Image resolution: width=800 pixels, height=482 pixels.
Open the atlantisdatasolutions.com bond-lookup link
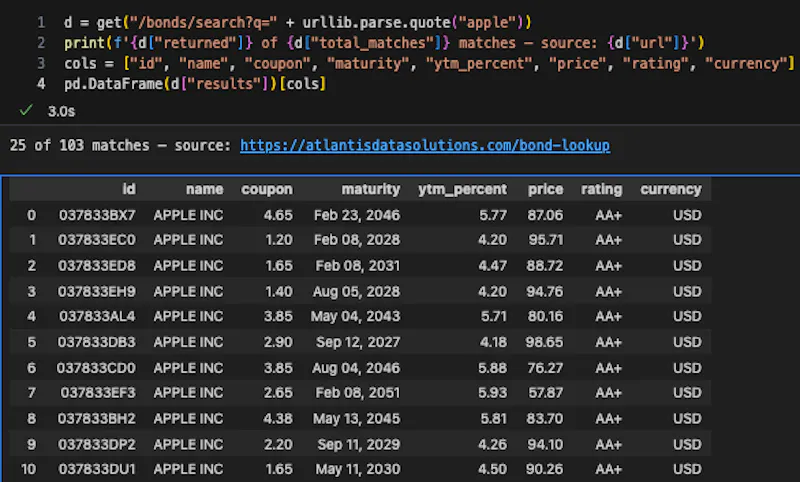click(424, 145)
